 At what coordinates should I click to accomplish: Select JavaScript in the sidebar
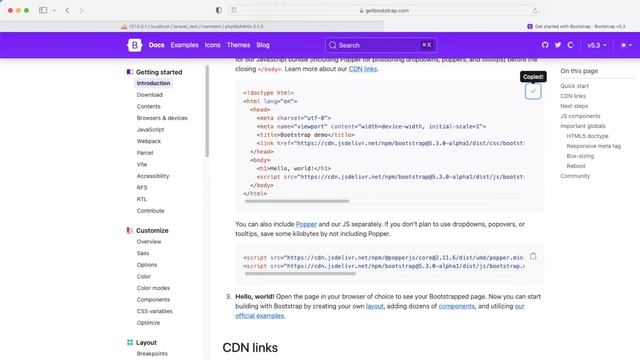150,129
